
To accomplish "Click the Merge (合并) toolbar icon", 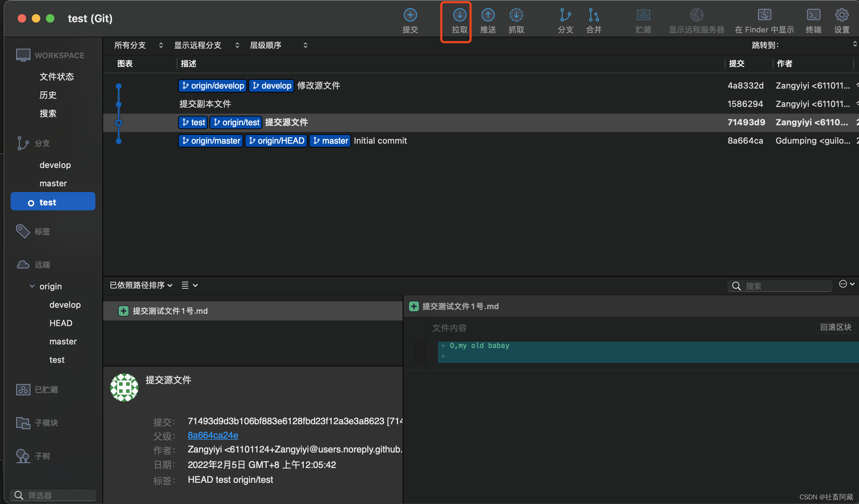I will (x=594, y=16).
